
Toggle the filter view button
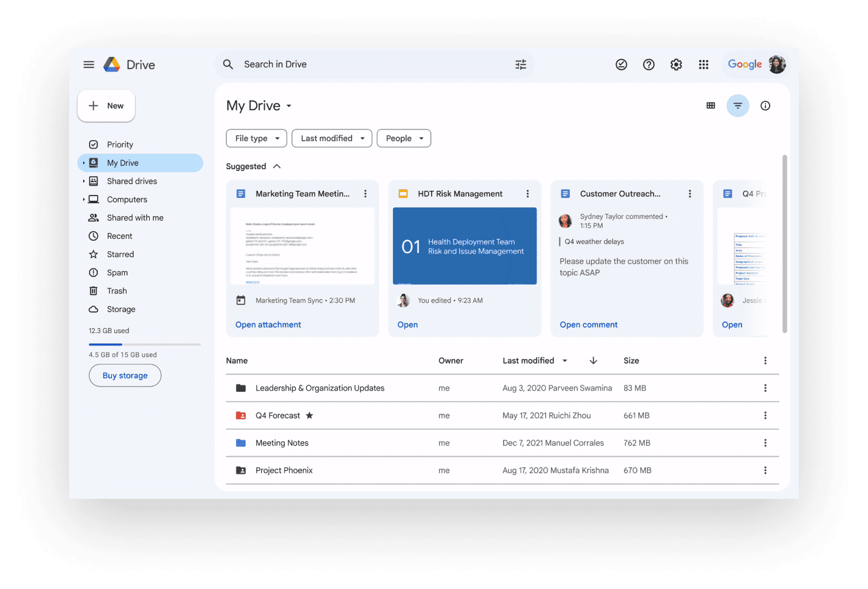pos(737,105)
